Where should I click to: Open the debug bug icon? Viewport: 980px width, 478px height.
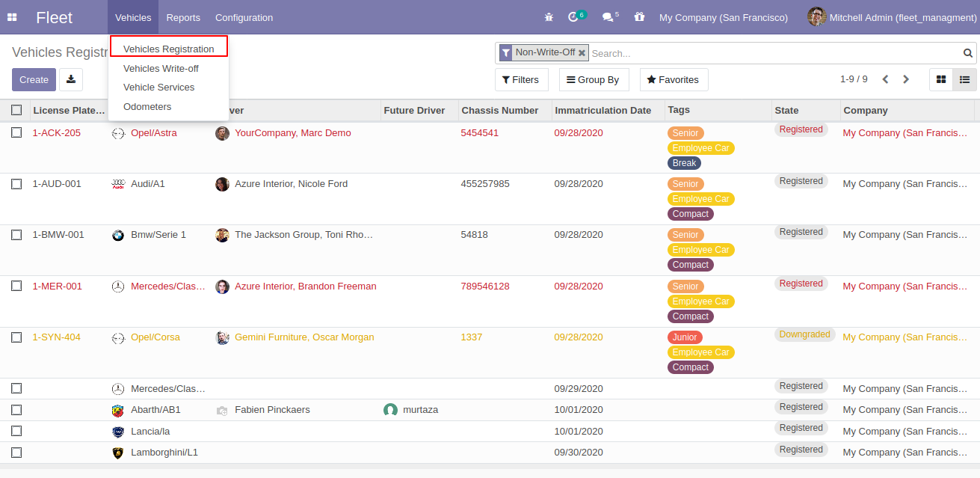tap(549, 17)
